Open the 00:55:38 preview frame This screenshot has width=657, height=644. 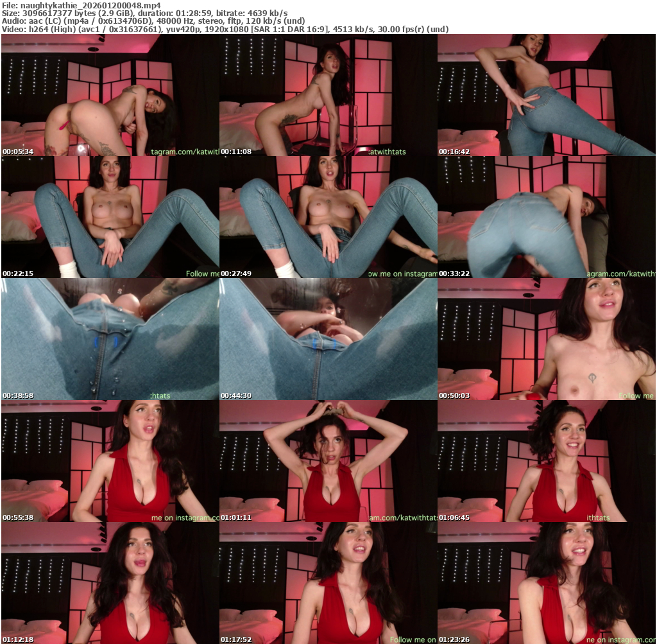point(110,461)
